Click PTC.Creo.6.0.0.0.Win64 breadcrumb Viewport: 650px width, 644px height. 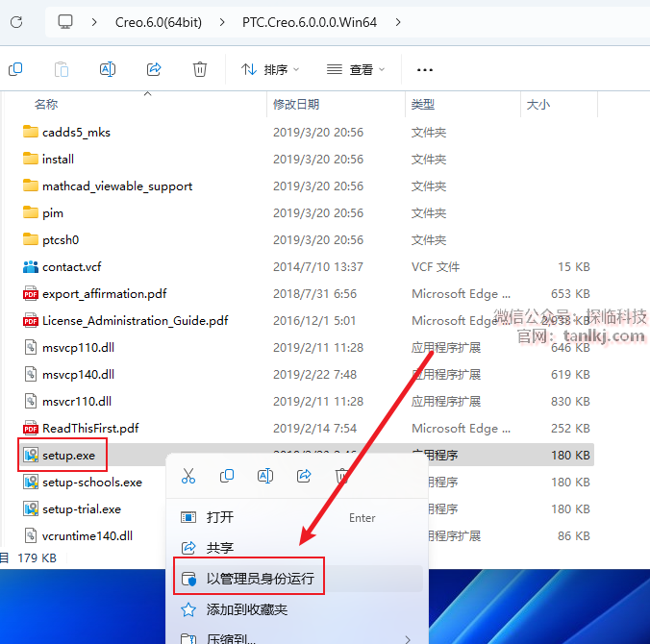click(x=310, y=22)
